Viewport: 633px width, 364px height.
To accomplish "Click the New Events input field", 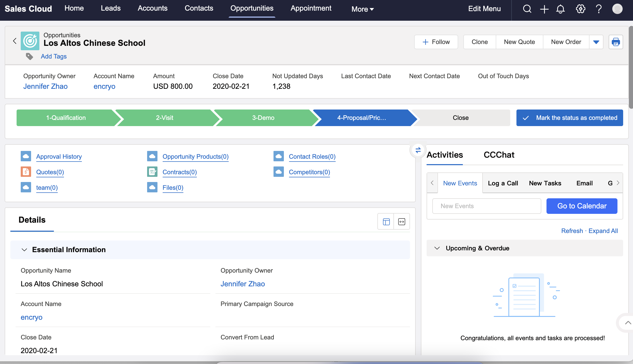I will (x=486, y=206).
